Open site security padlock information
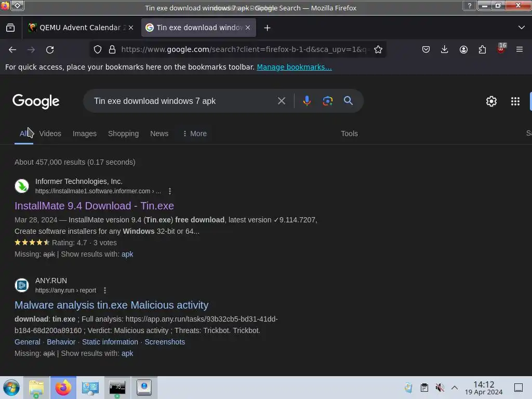The height and width of the screenshot is (399, 532). 112,49
